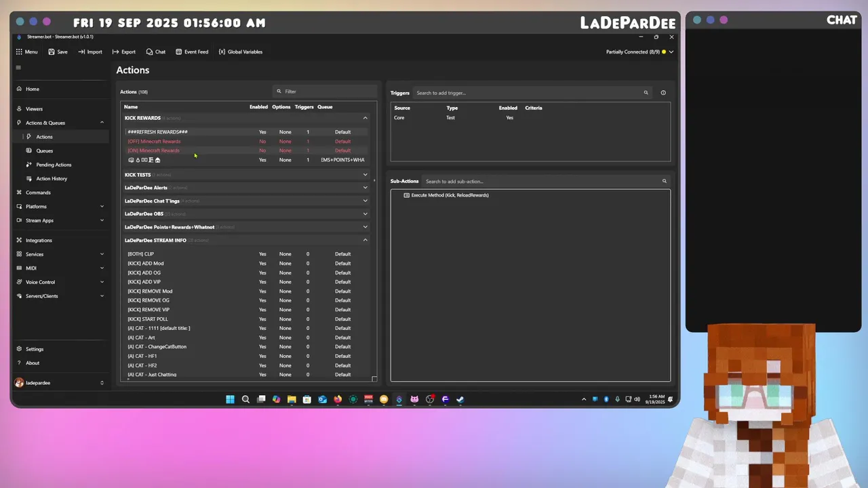The image size is (868, 488).
Task: Click the magnifier icon in the Sub-Actions search
Action: (x=664, y=181)
